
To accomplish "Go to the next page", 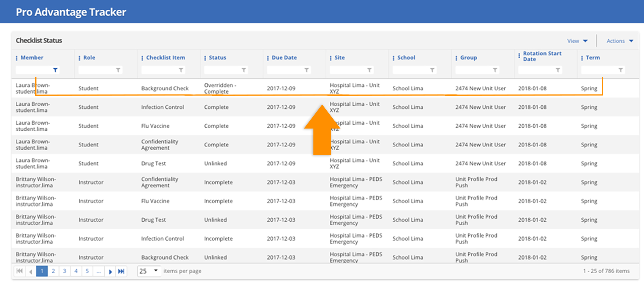I will (110, 271).
